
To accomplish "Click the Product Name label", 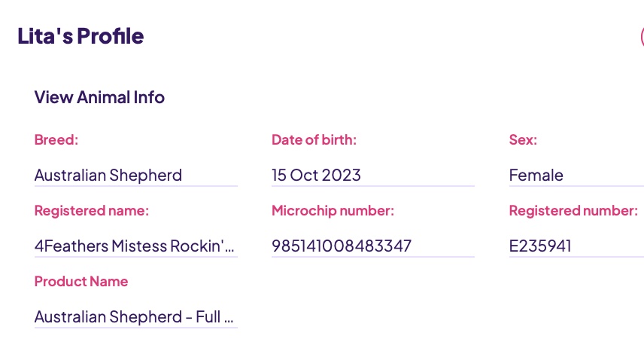I will point(81,282).
